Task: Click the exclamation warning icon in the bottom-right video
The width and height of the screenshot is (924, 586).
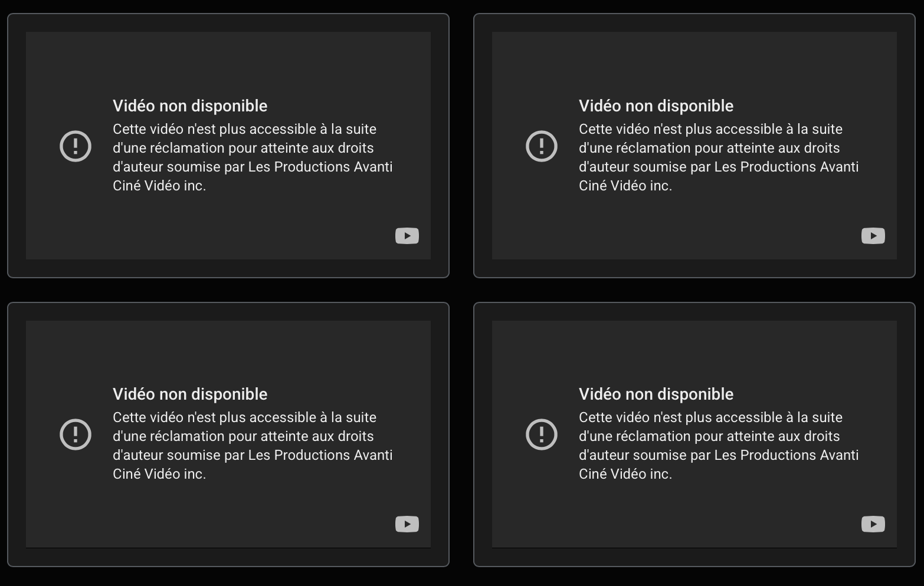Action: [x=542, y=434]
